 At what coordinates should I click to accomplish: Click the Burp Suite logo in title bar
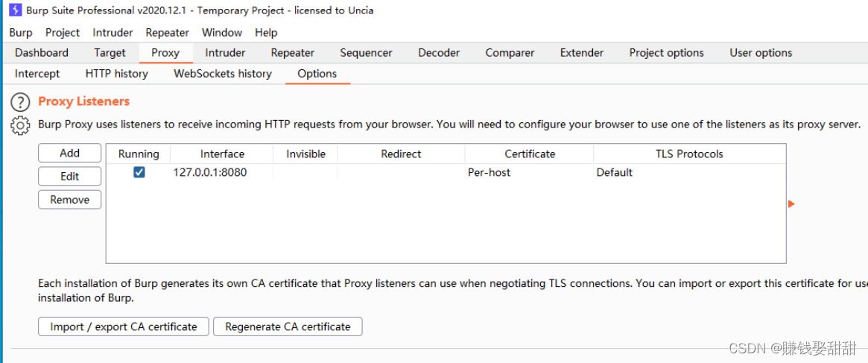[16, 10]
